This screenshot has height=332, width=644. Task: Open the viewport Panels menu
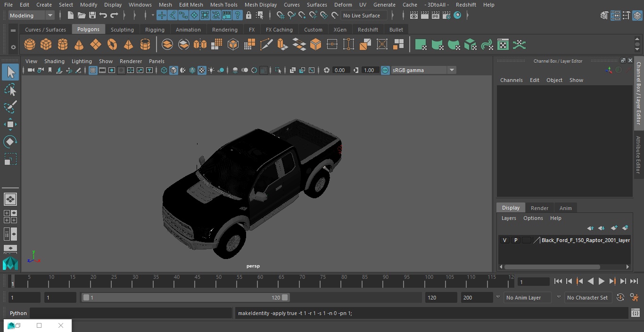pos(157,61)
